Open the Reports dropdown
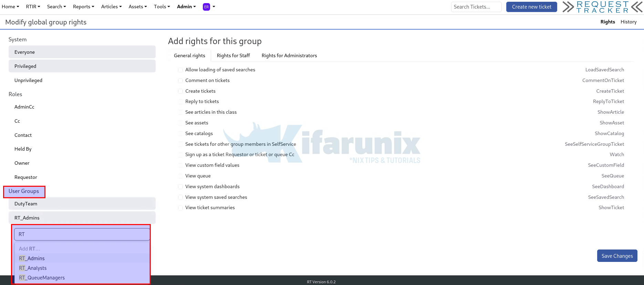The width and height of the screenshot is (644, 285). click(x=83, y=7)
